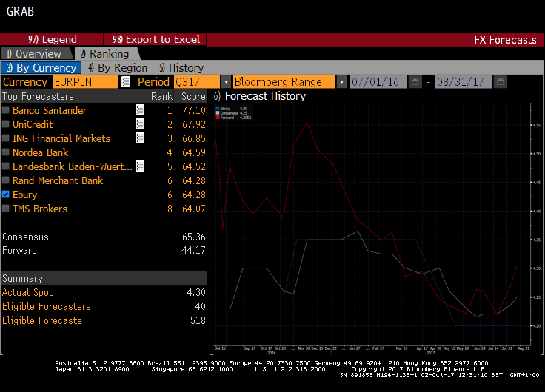Open currency lookup list icon beside EURPLN

(x=126, y=82)
